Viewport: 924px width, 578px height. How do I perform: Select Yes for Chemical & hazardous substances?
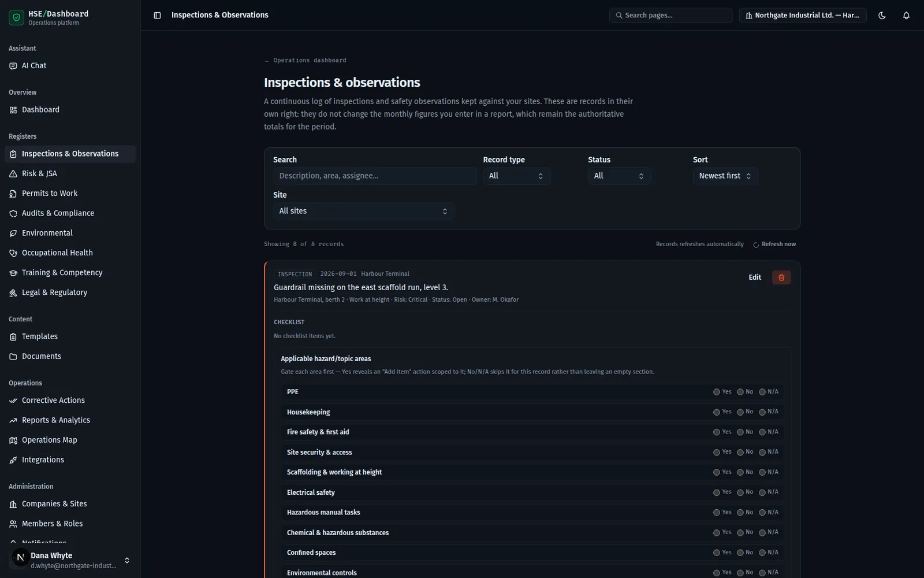pyautogui.click(x=717, y=533)
